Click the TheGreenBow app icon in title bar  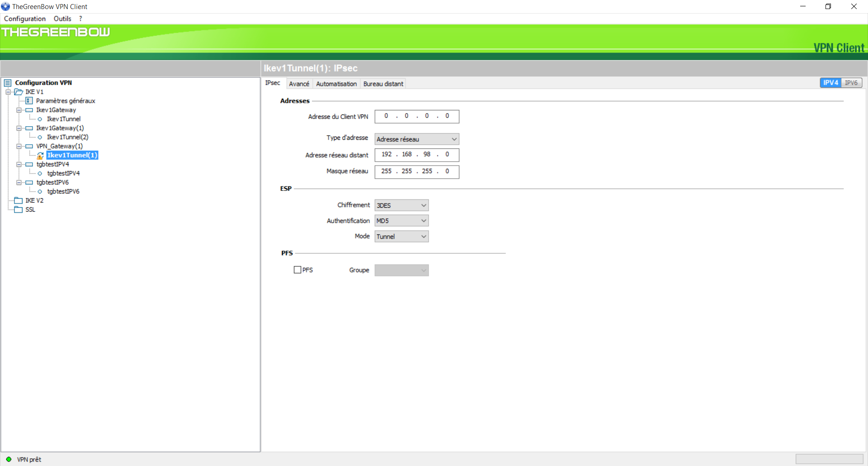pyautogui.click(x=5, y=6)
